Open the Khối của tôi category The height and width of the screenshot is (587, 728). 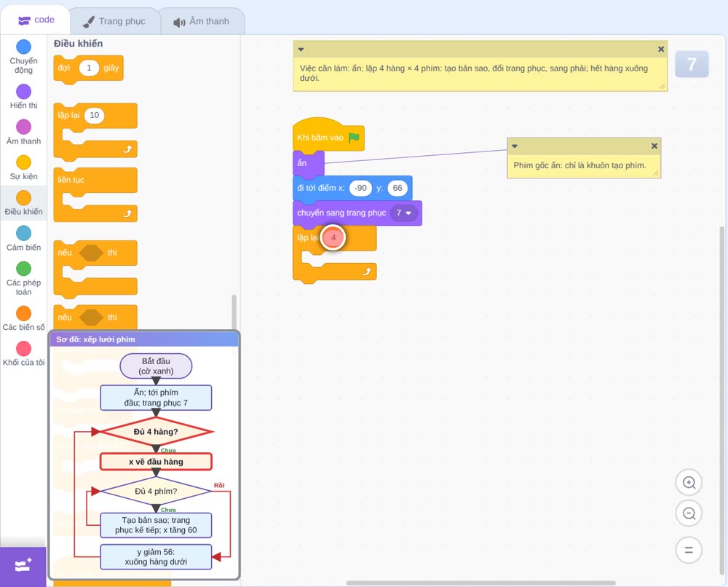pyautogui.click(x=24, y=353)
